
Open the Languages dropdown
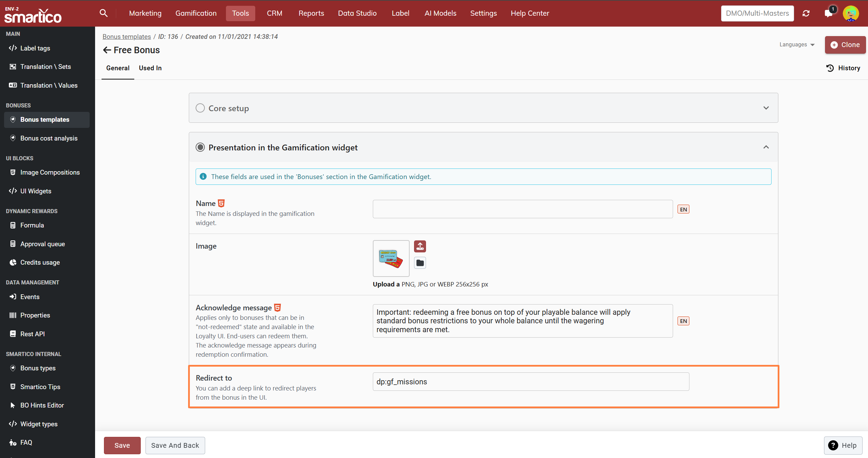tap(796, 45)
